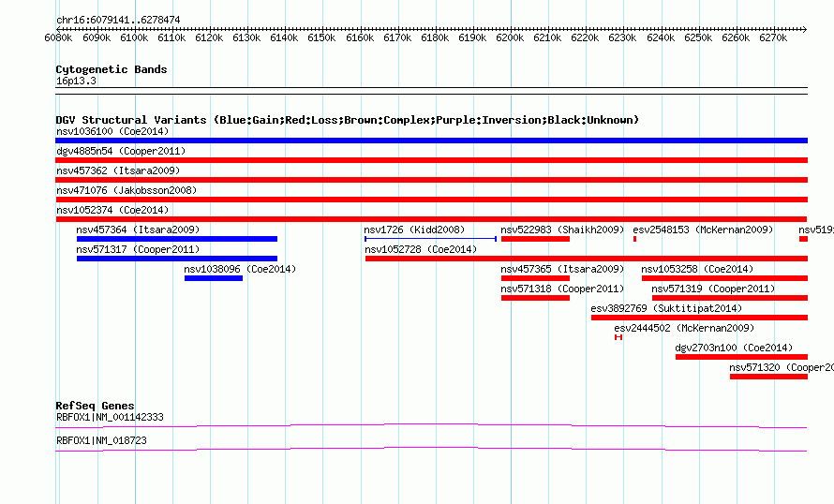Open the nsv571317 (Cooper2011) blue bar
This screenshot has height=504, width=834.
[x=177, y=259]
